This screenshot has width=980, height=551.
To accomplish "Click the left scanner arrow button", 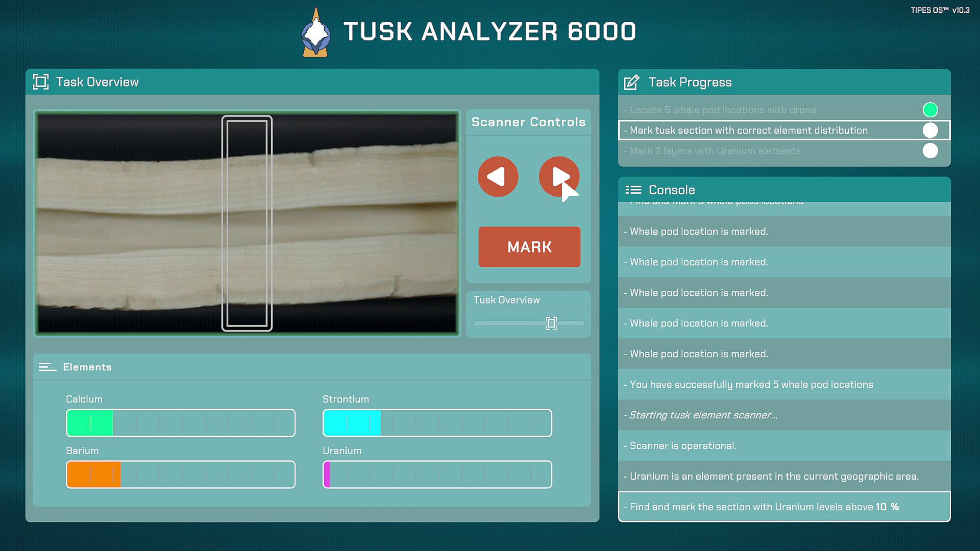I will 498,177.
